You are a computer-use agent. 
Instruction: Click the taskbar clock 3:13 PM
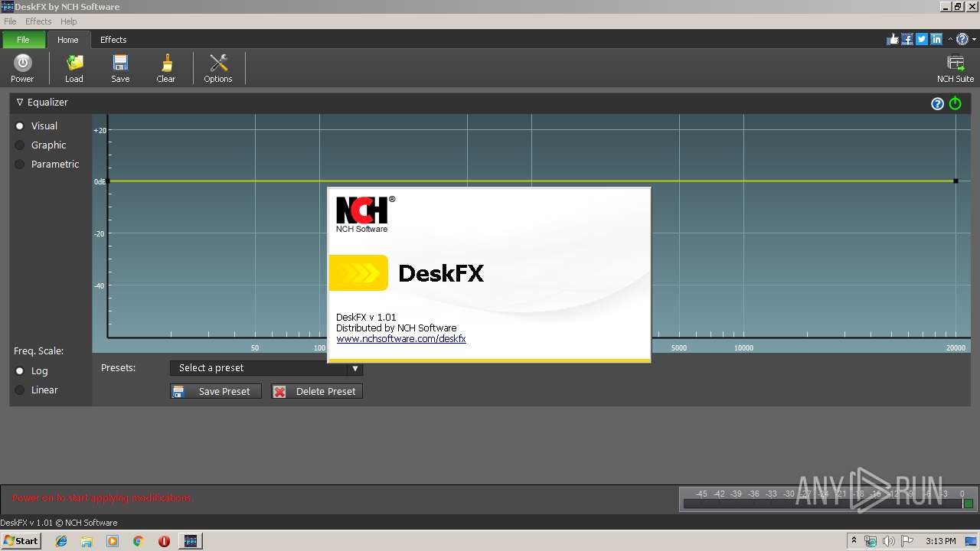click(941, 541)
